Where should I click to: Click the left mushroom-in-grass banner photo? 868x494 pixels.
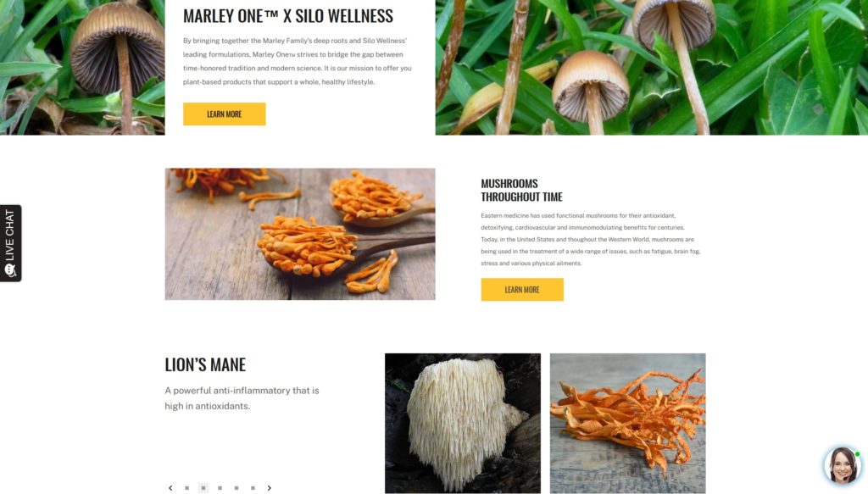[82, 68]
